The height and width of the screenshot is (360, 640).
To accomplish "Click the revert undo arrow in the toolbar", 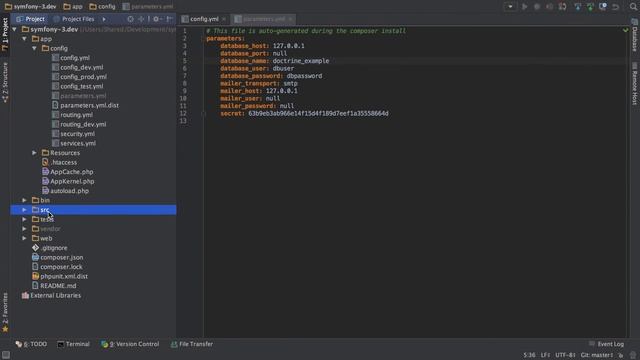I will (x=616, y=7).
